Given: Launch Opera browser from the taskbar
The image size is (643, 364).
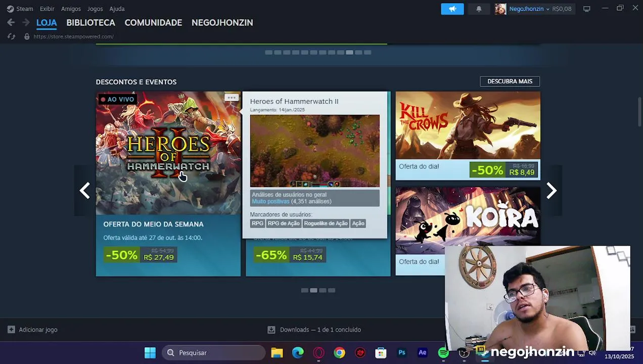Looking at the screenshot, I should (x=318, y=353).
